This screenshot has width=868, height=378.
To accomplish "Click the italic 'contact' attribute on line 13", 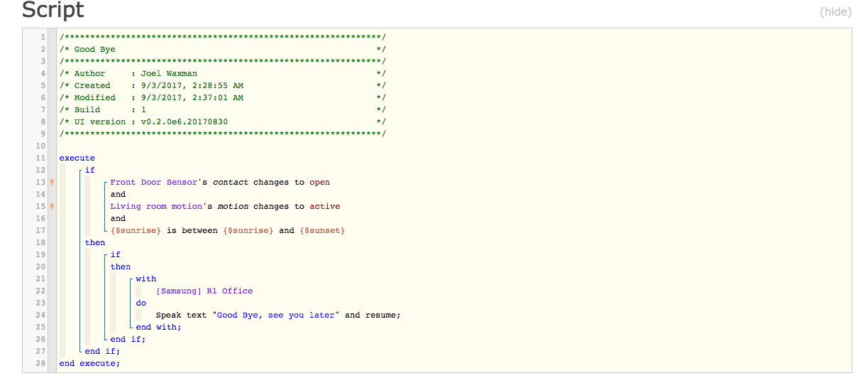I will tap(231, 182).
